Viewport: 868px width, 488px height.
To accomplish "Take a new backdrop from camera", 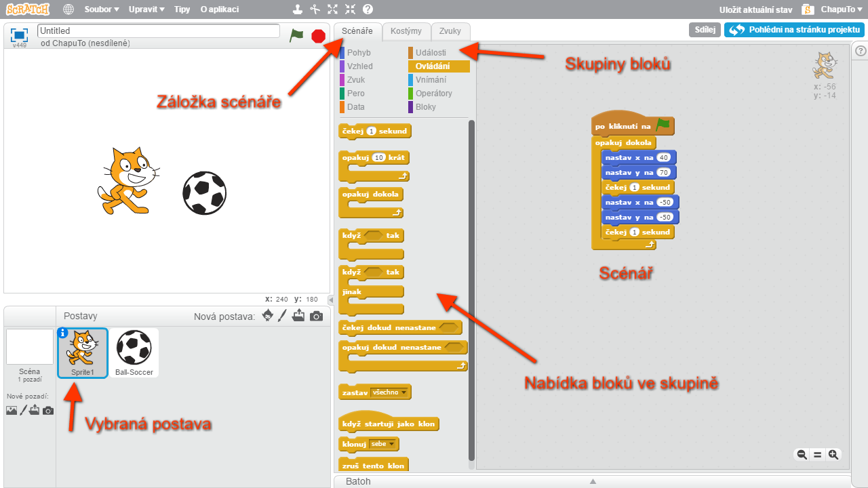I will pos(48,410).
